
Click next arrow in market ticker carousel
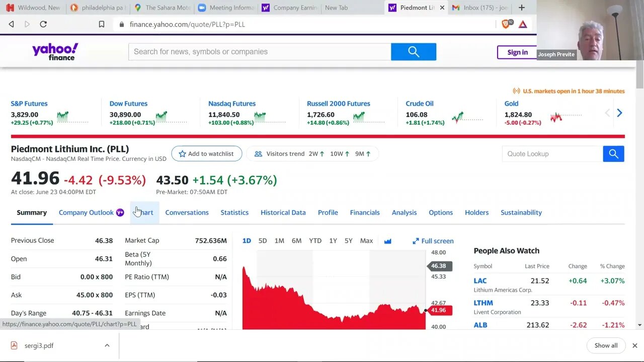pyautogui.click(x=619, y=113)
